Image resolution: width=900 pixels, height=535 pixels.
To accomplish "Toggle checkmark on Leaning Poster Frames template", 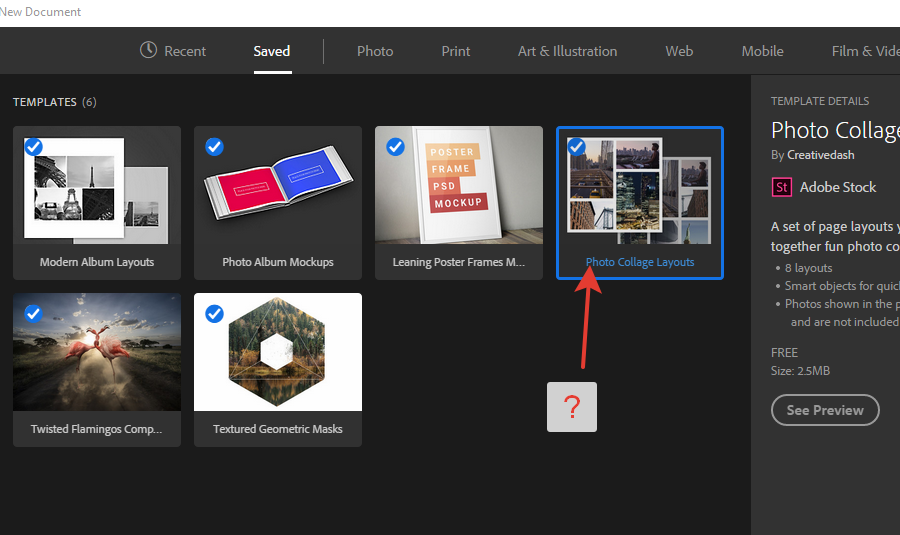I will tap(395, 147).
